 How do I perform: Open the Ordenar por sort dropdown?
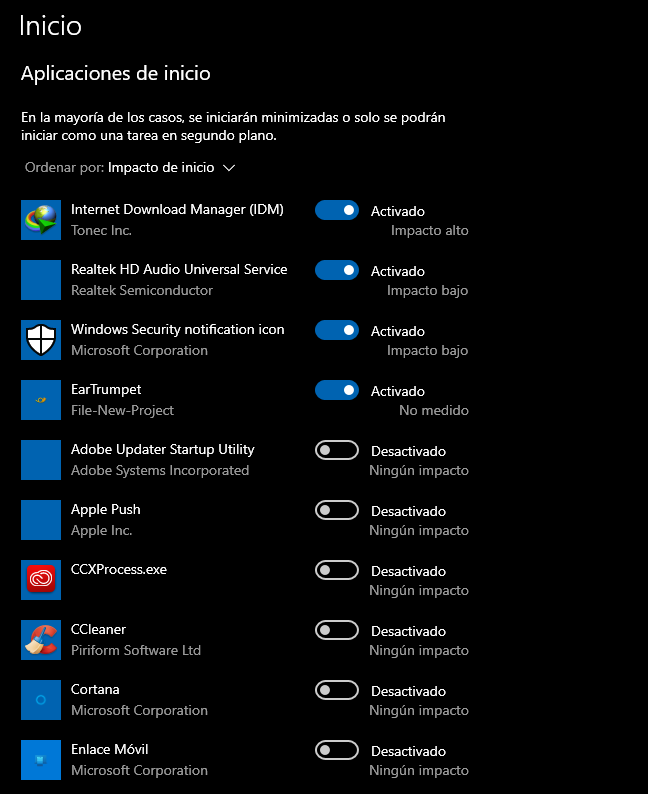point(130,168)
